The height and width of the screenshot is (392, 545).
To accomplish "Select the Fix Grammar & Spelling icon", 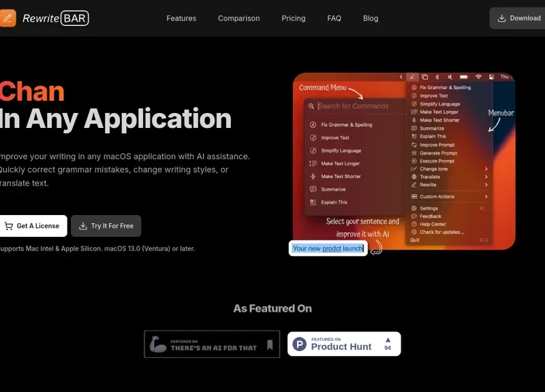I will (x=312, y=125).
